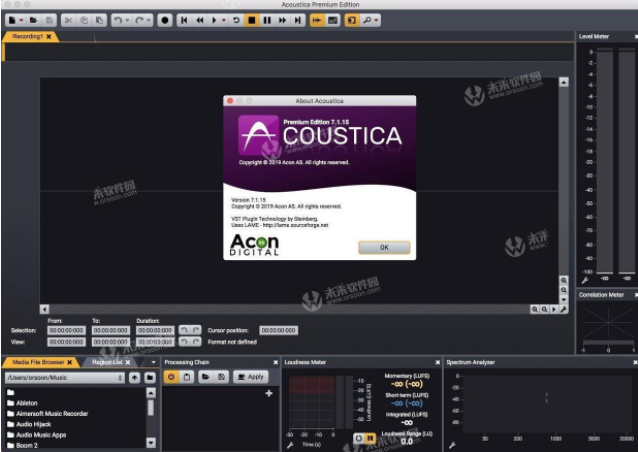Open Loudness Meter settings via wrench icon
Image resolution: width=638 pixels, height=452 pixels.
coord(290,445)
